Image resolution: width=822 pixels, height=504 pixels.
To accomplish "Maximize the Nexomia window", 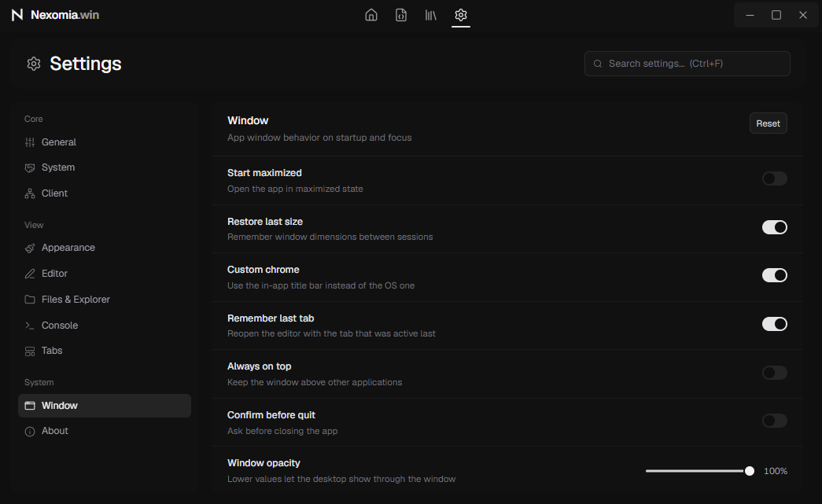I will [776, 15].
